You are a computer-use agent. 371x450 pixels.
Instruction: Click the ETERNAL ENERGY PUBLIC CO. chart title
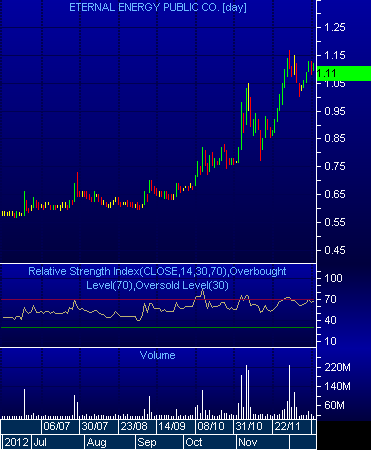tap(158, 7)
